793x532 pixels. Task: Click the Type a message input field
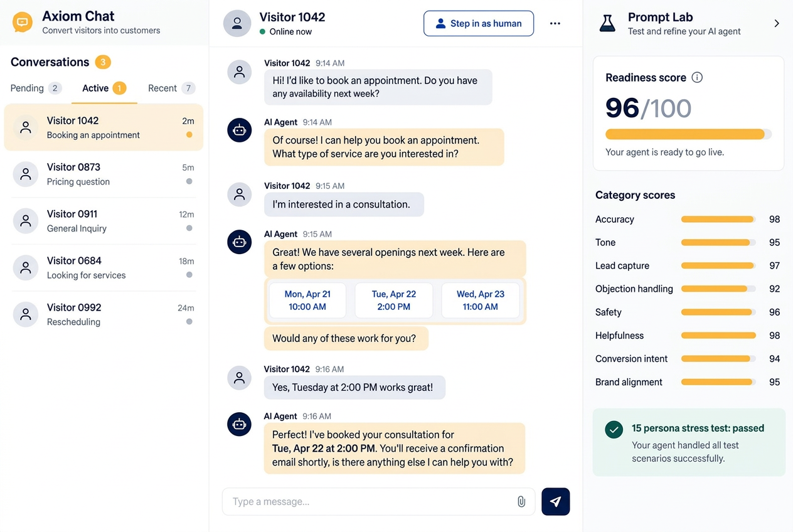tap(378, 502)
